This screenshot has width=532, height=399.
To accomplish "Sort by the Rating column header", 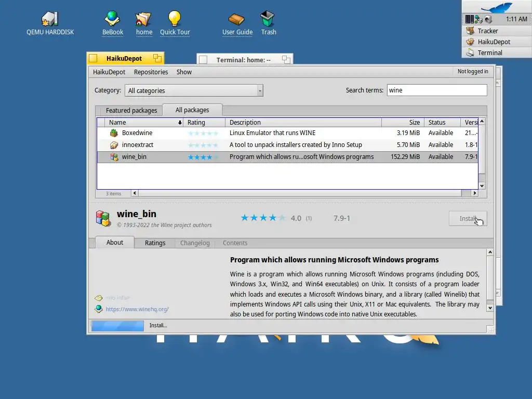I will click(x=204, y=123).
